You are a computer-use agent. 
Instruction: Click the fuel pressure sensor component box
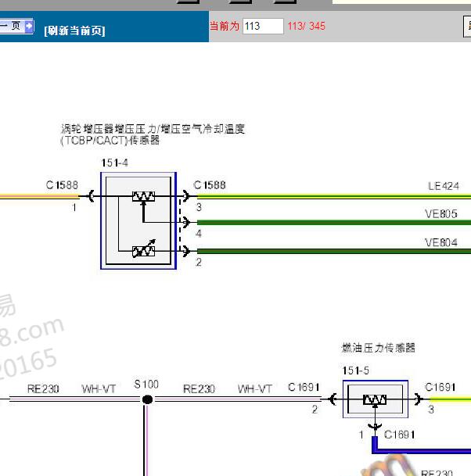click(376, 399)
